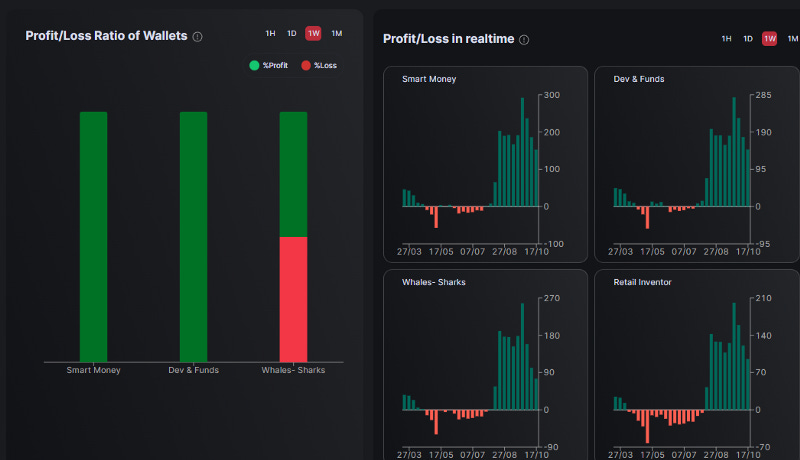Click the green %Profit legend dot
This screenshot has width=800, height=460.
click(x=254, y=65)
